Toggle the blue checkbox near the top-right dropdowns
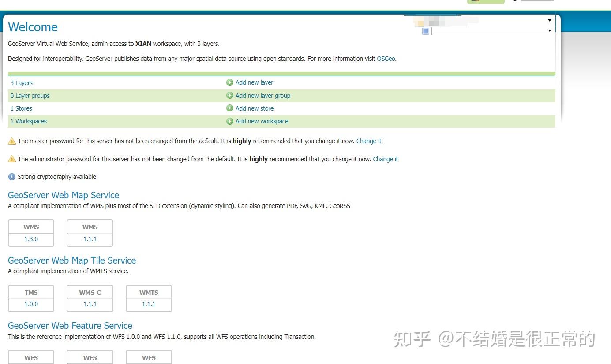This screenshot has height=364, width=611. 425,31
